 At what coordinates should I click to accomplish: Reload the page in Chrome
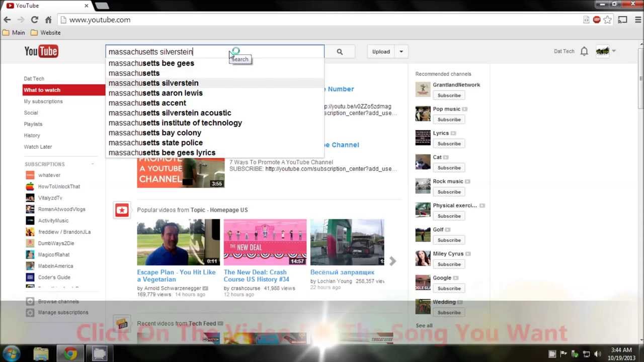34,20
